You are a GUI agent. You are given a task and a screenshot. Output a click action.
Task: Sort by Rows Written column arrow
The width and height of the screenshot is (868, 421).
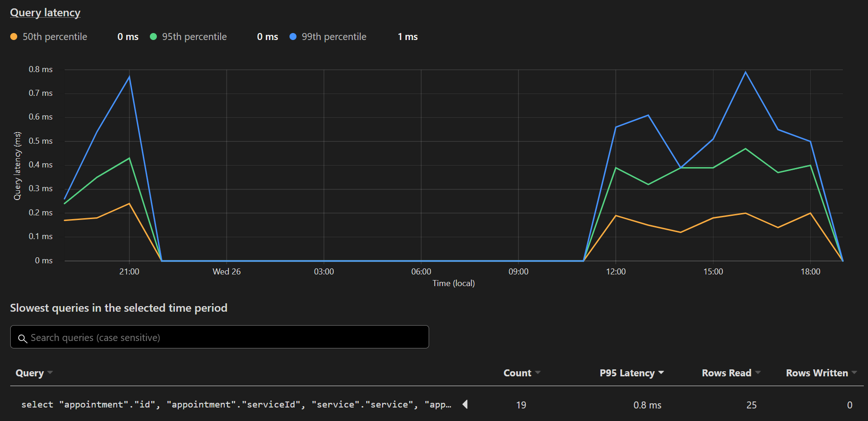[x=855, y=373]
